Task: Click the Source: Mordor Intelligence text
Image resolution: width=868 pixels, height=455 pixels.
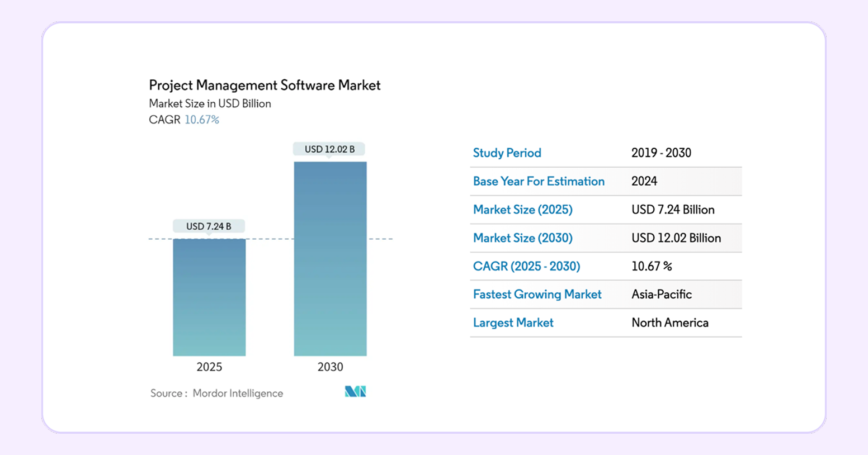Action: 216,393
